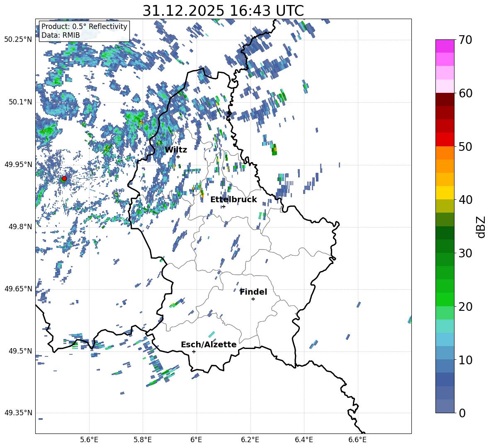This screenshot has width=491, height=448.
Task: Click the Ettelbruck city label
Action: [x=233, y=200]
